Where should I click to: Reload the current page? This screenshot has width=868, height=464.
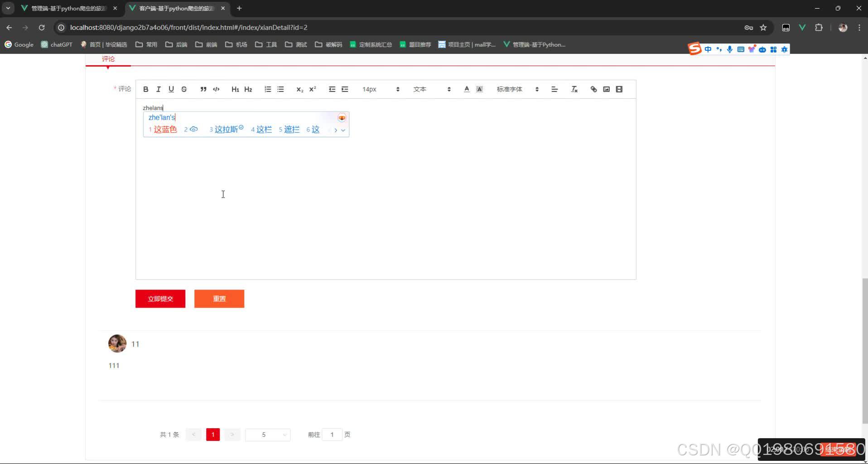coord(42,28)
